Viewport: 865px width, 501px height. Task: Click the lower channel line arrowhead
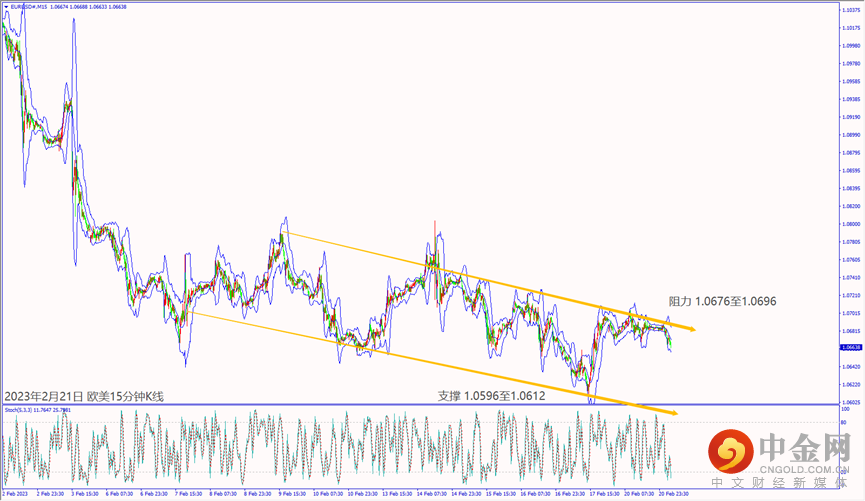tap(671, 413)
